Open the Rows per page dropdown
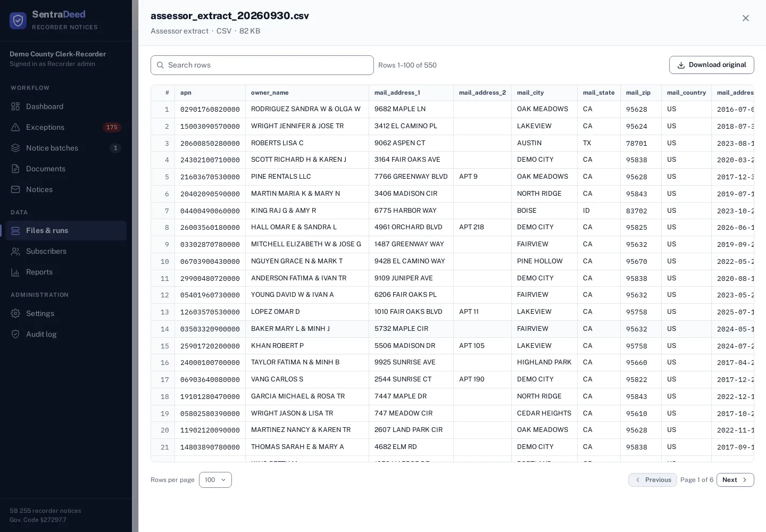The image size is (766, 532). click(215, 480)
